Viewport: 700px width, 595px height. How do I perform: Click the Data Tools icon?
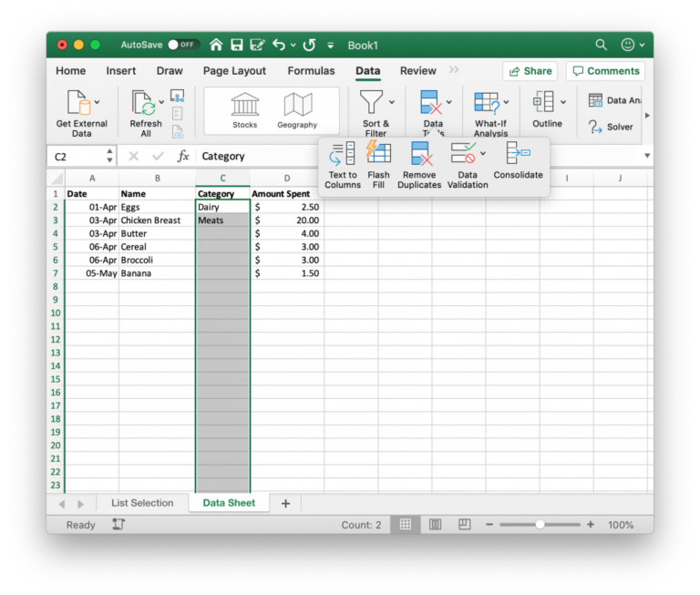(431, 102)
